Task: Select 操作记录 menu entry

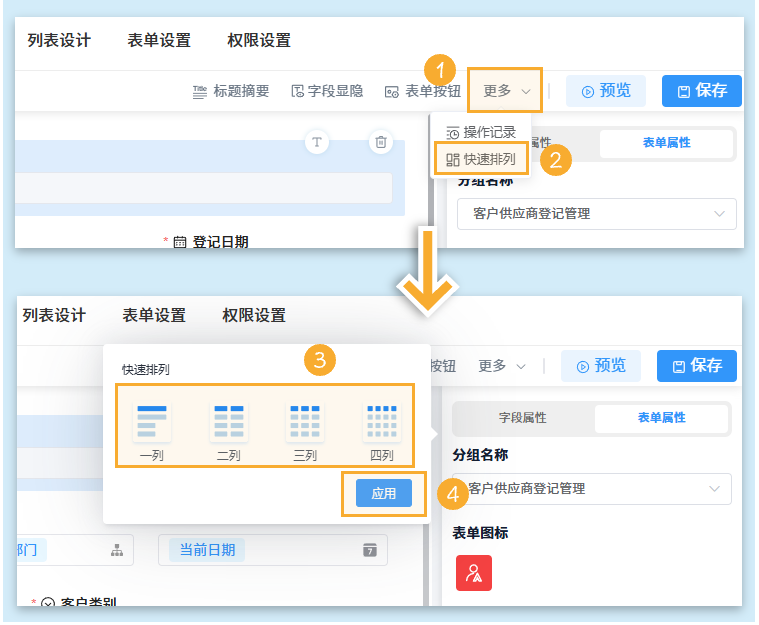Action: (481, 132)
